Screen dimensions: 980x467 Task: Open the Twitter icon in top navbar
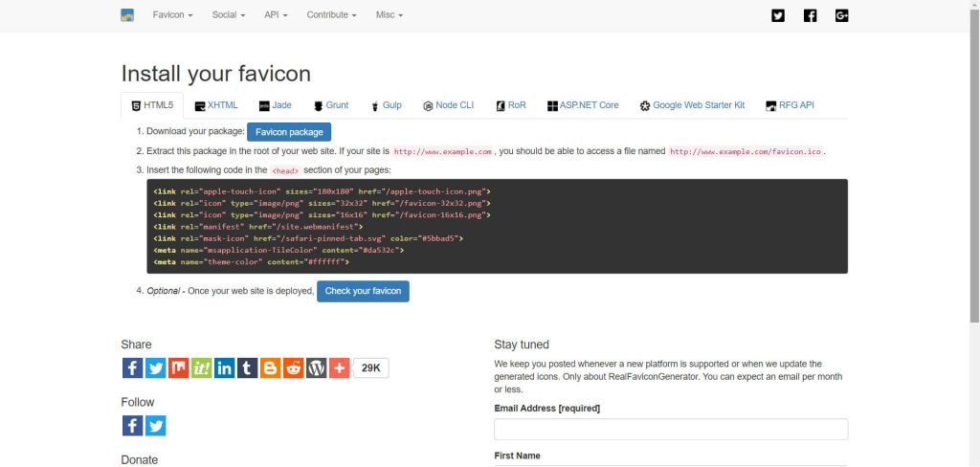point(778,15)
